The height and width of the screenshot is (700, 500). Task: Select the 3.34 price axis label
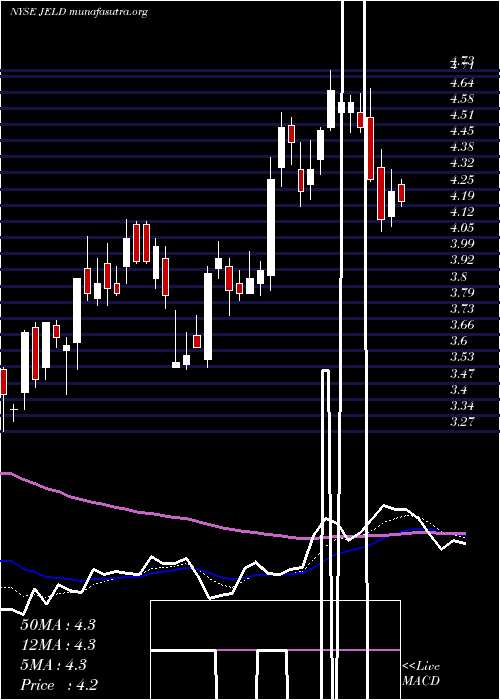click(462, 406)
